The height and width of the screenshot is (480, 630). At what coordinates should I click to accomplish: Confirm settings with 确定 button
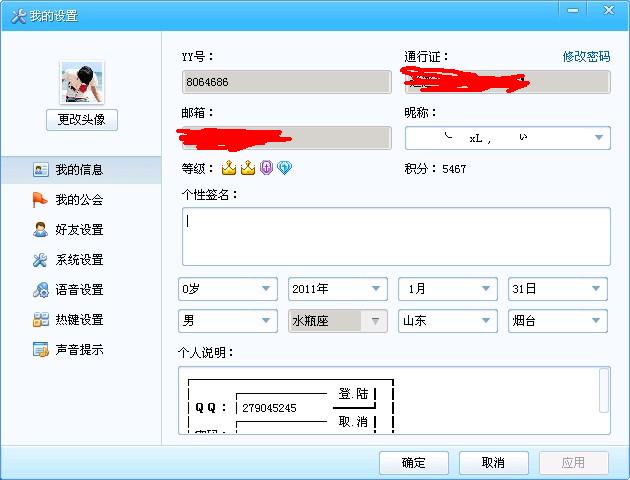click(414, 463)
